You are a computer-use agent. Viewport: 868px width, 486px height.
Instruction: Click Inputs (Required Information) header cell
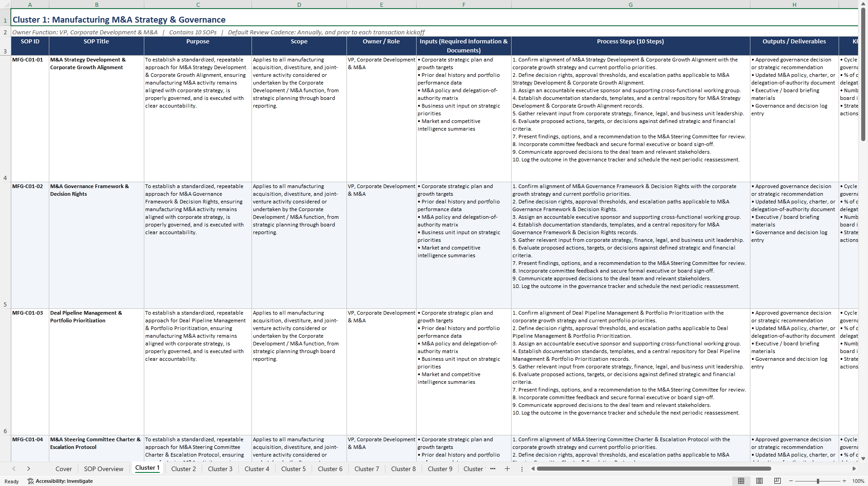tap(464, 46)
